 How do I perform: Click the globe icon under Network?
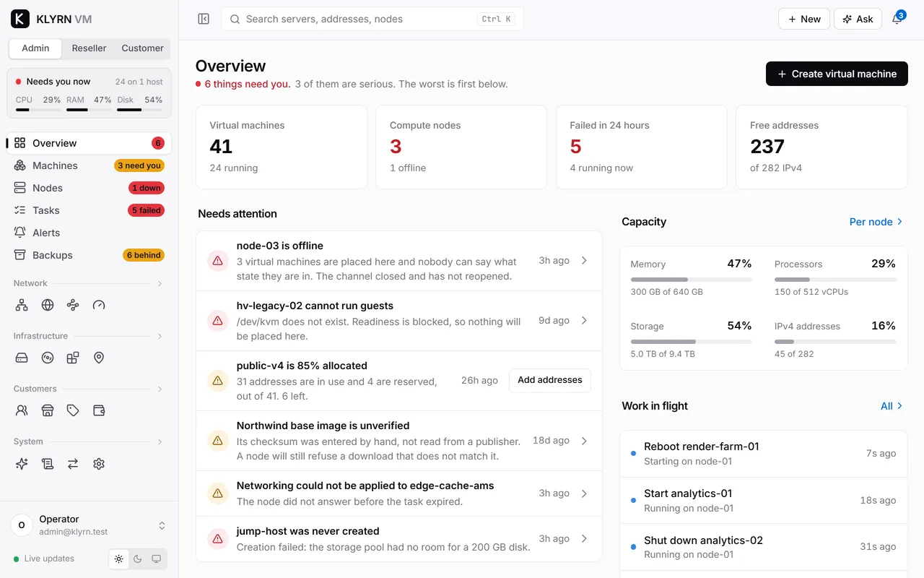pyautogui.click(x=48, y=305)
